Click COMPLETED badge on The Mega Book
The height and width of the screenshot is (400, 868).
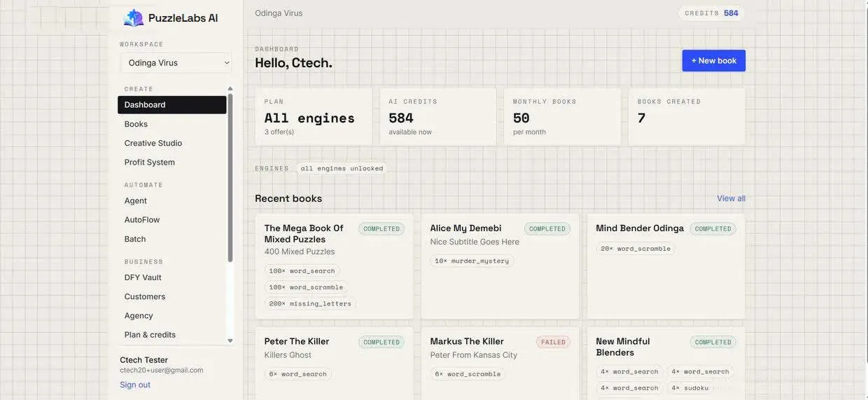(381, 229)
